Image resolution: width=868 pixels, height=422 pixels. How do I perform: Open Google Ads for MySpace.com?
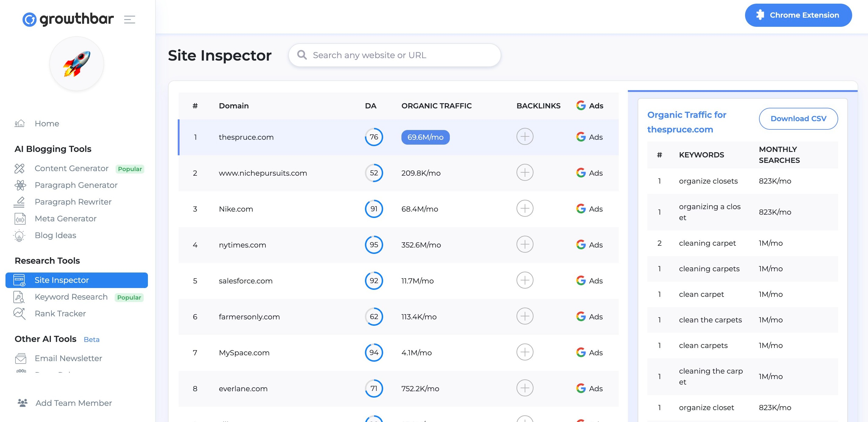point(589,353)
